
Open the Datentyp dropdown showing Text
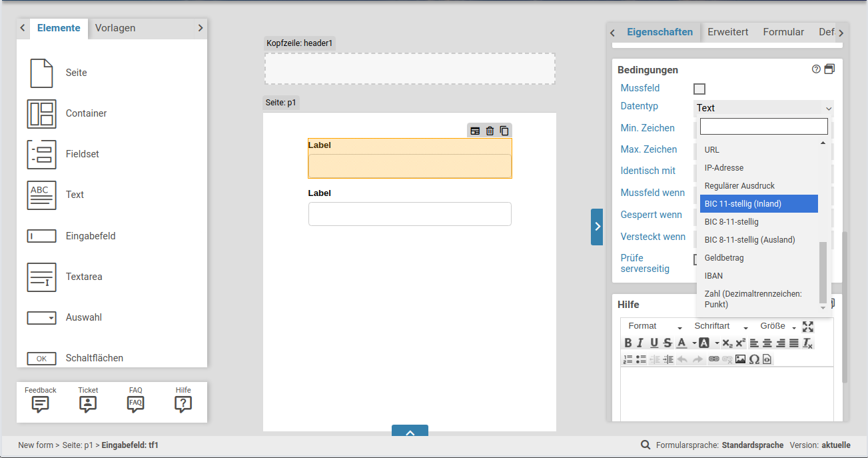pos(763,108)
